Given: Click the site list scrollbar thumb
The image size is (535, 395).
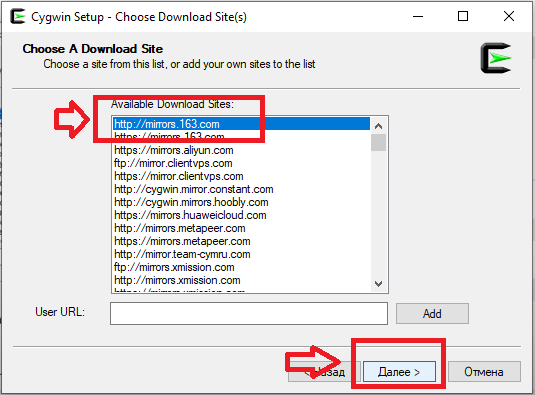Looking at the screenshot, I should (x=378, y=143).
